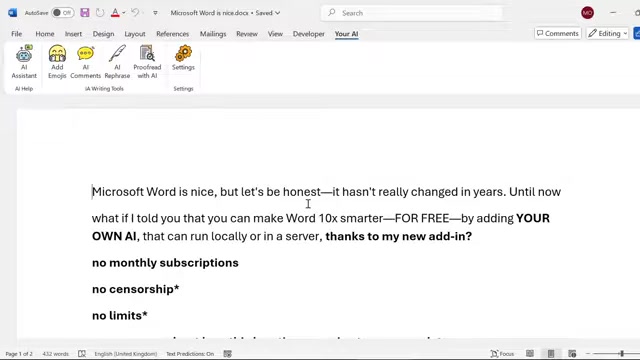Switch to the Developer tab
The image size is (640, 360).
309,34
